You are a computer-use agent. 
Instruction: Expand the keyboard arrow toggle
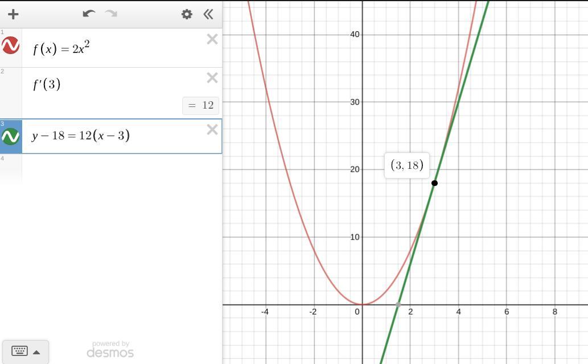coord(36,352)
